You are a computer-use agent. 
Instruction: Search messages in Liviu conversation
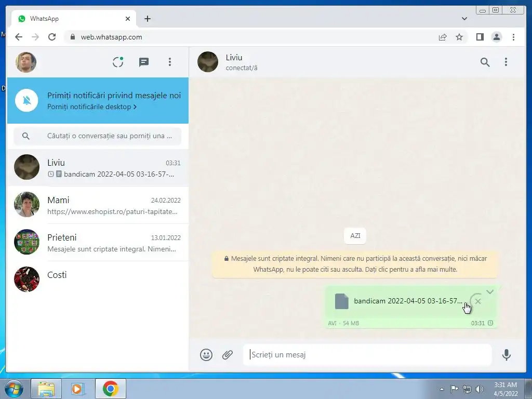485,62
